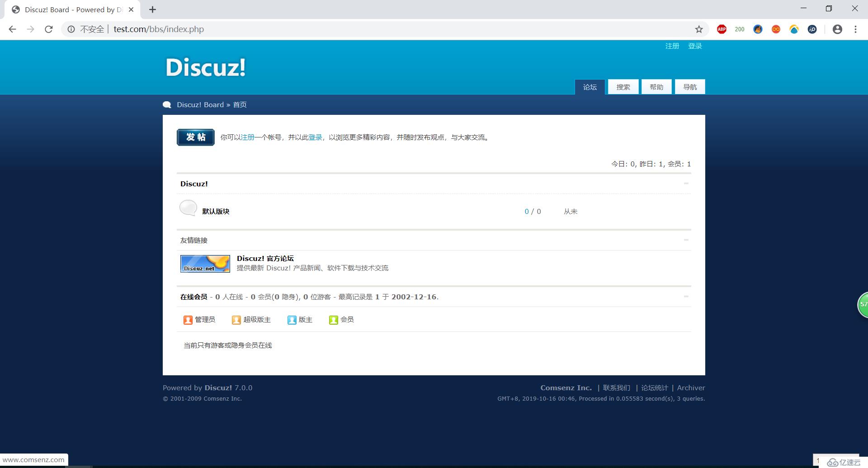Reload the page with the refresh icon
Screen dimensions: 868x468
[x=49, y=29]
